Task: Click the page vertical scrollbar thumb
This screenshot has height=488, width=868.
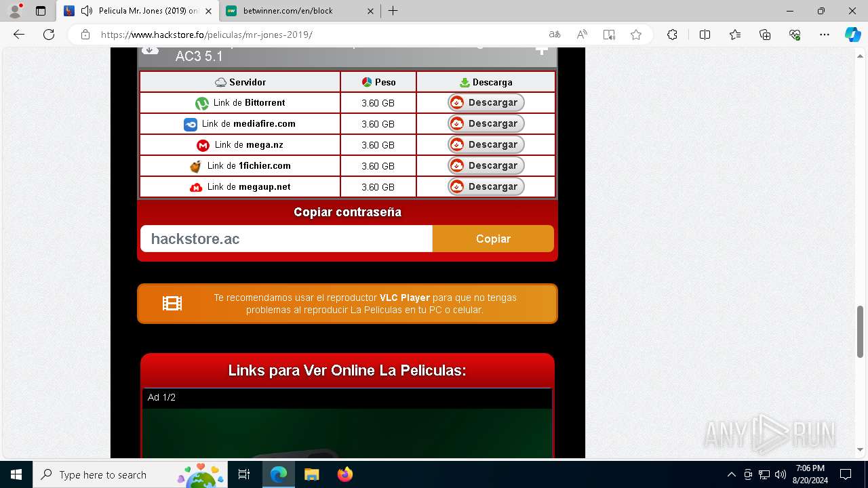Action: (861, 331)
